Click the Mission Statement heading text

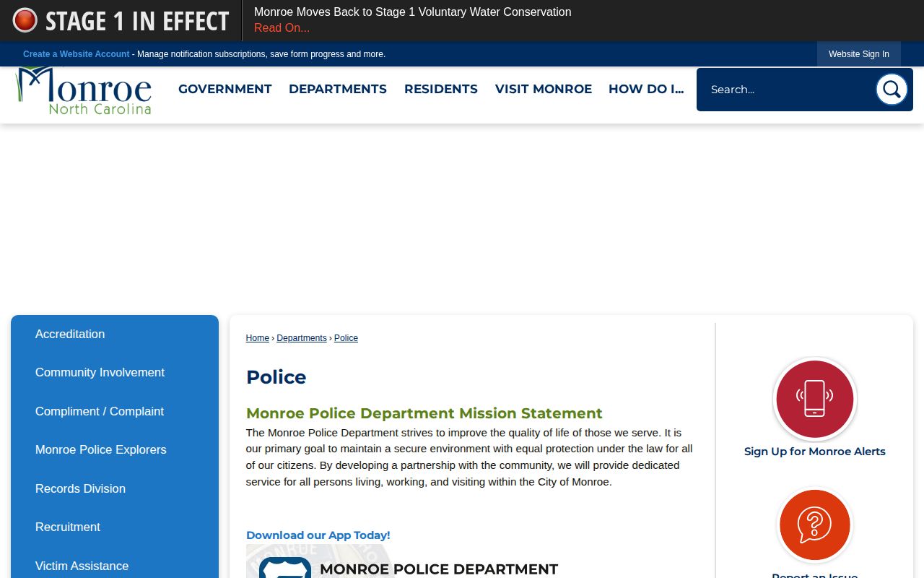coord(424,413)
